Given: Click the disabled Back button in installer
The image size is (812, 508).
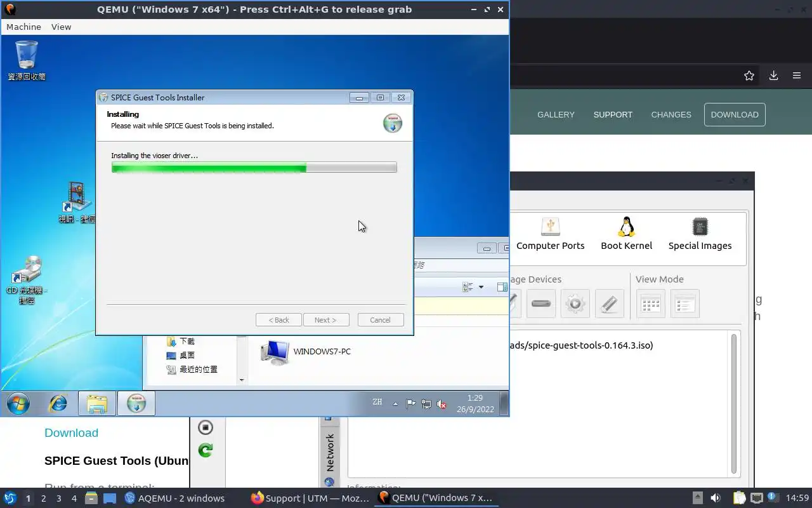Looking at the screenshot, I should pos(278,320).
